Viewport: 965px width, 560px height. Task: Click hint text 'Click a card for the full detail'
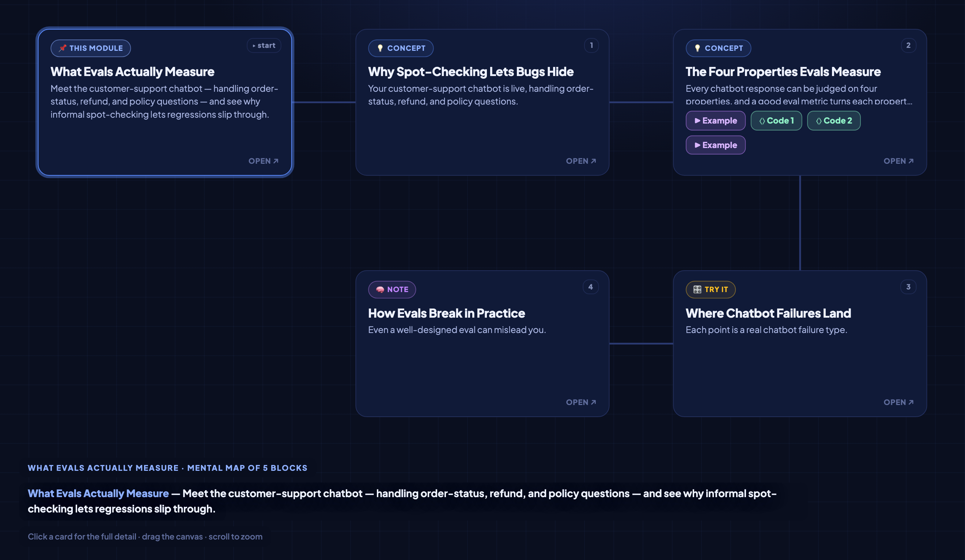coord(82,537)
